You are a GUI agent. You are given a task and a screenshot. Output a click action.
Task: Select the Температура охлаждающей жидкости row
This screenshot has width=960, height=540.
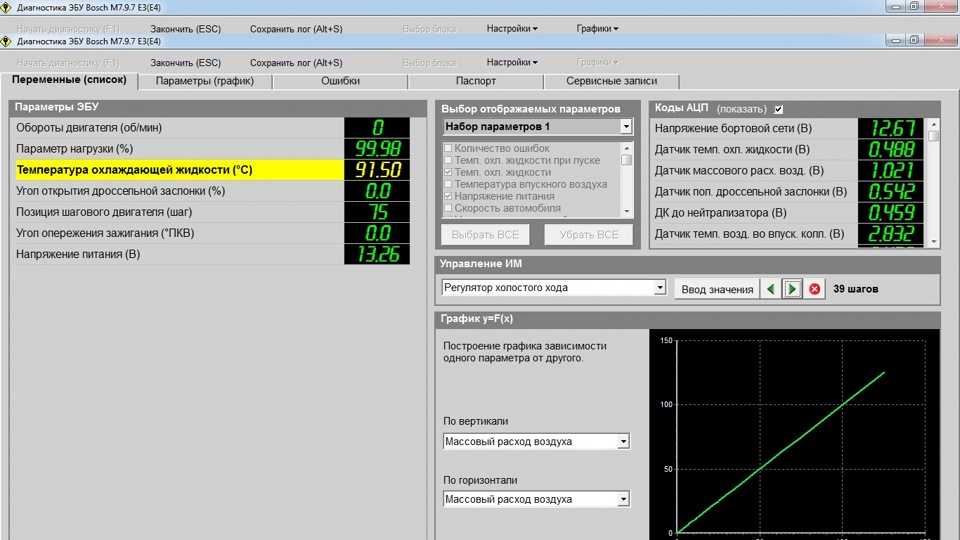(x=212, y=170)
